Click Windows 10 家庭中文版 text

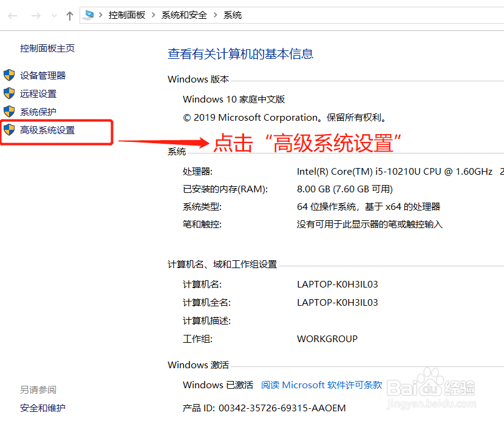pyautogui.click(x=234, y=99)
